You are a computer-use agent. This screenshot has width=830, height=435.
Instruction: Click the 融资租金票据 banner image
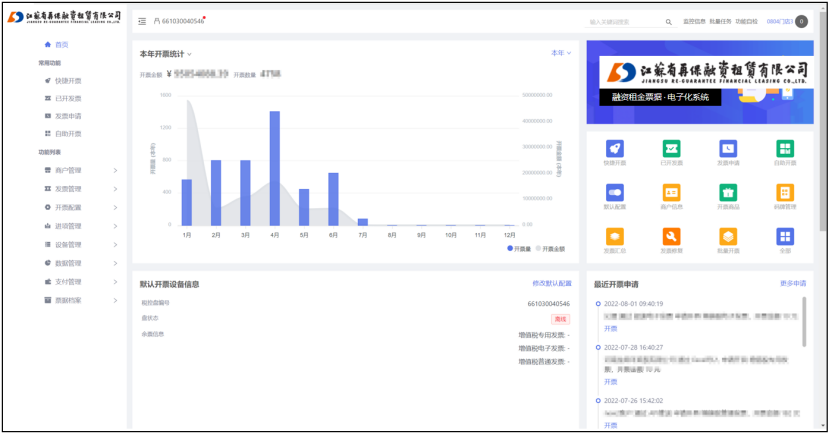tap(700, 83)
